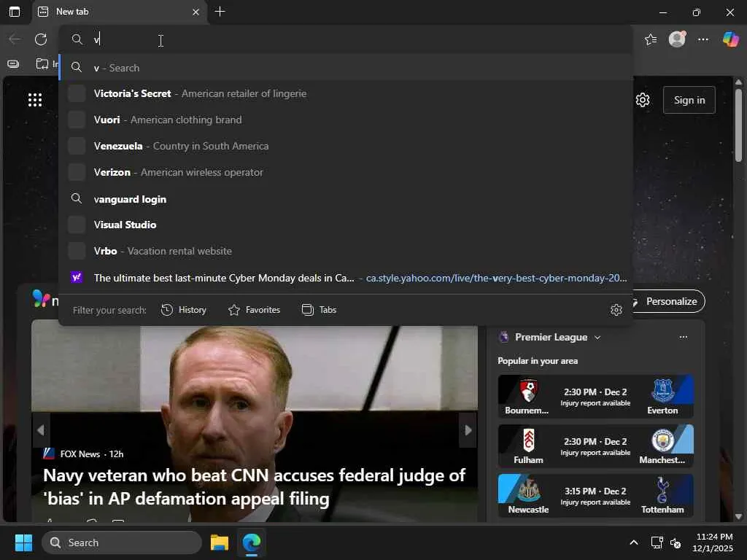Expand the Premier League dropdown
The image size is (747, 560).
coord(597,338)
